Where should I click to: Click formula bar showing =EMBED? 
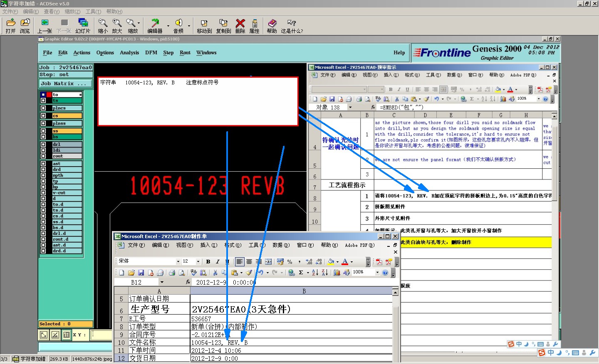tap(465, 107)
